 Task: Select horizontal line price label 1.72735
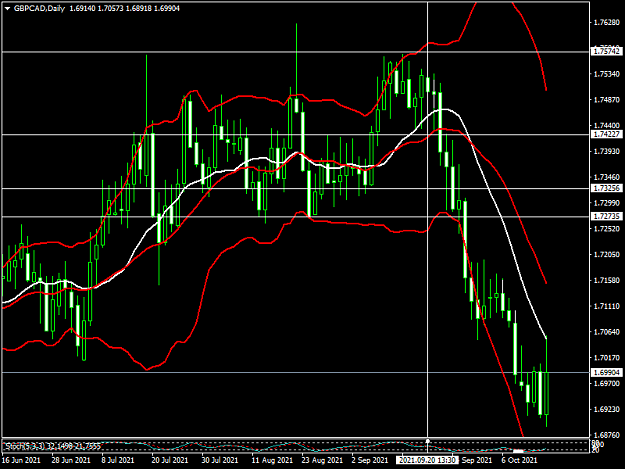pos(607,216)
